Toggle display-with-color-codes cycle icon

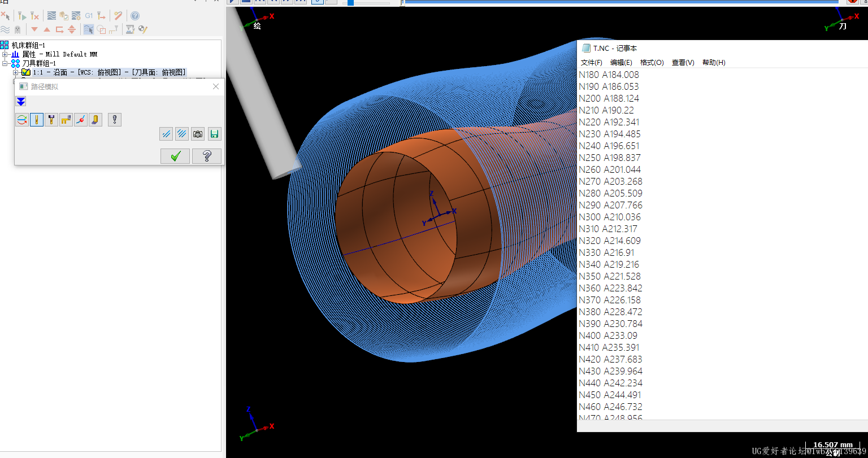pos(22,120)
